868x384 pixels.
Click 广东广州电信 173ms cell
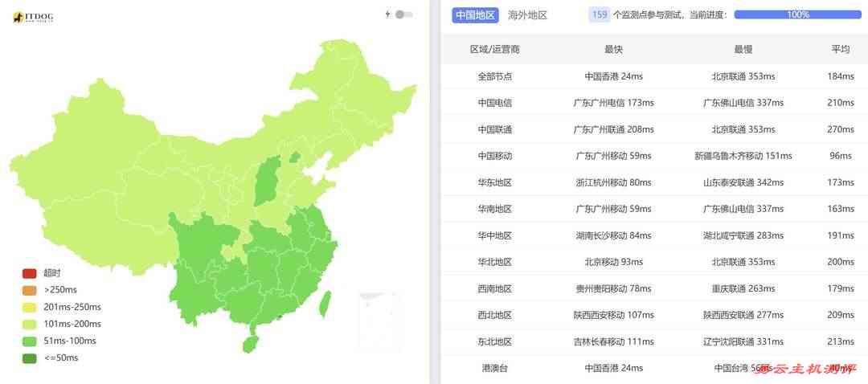[x=613, y=103]
